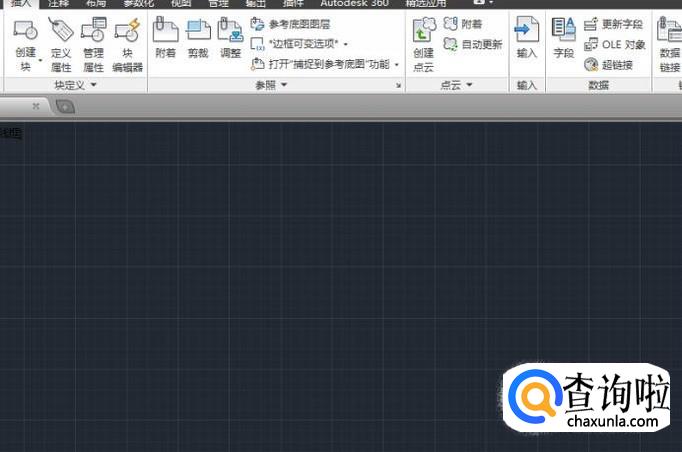Open the Create Block (创建块) dropdown arrow
This screenshot has height=452, width=682.
pos(40,60)
